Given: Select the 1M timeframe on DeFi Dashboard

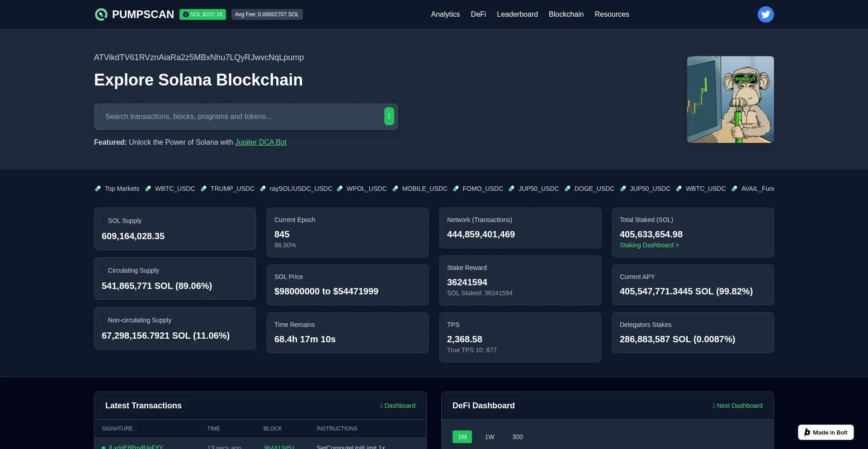Looking at the screenshot, I should pyautogui.click(x=462, y=437).
